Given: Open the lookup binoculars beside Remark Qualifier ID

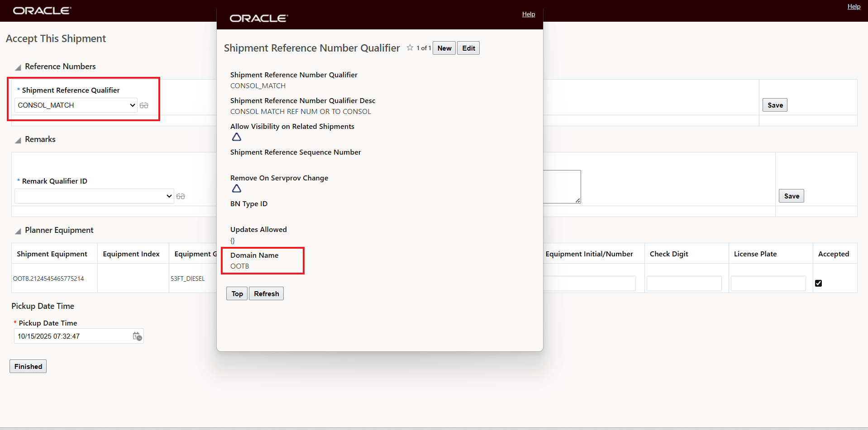Looking at the screenshot, I should pyautogui.click(x=181, y=196).
